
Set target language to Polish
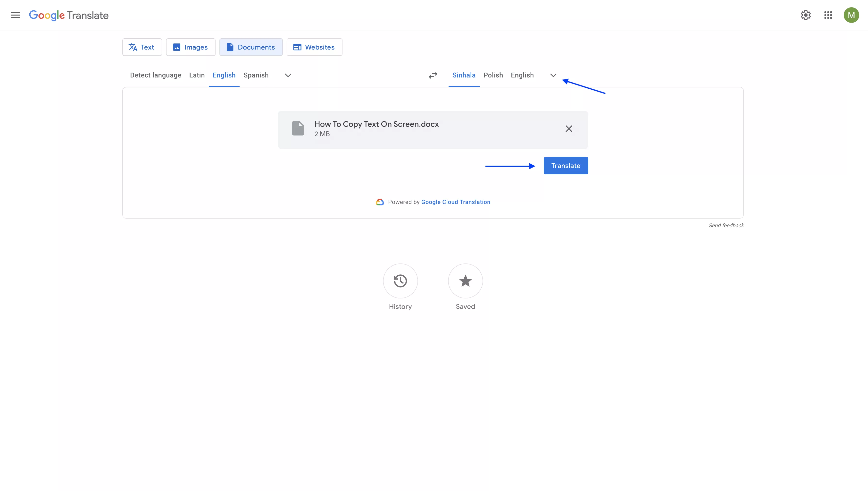pos(493,75)
